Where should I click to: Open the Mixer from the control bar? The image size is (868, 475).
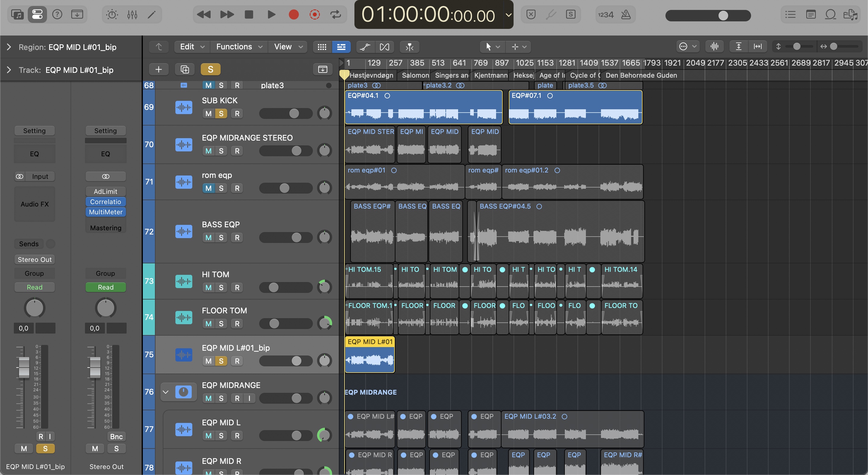tap(132, 14)
